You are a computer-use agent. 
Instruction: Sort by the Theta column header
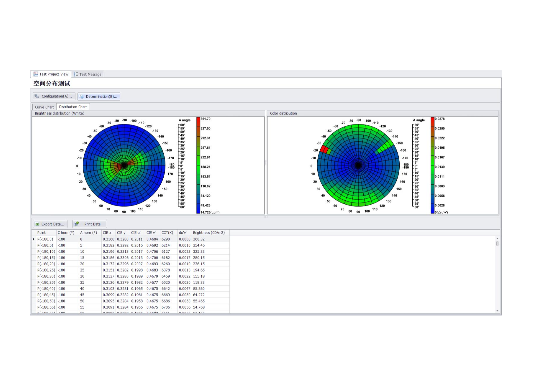tap(67, 233)
